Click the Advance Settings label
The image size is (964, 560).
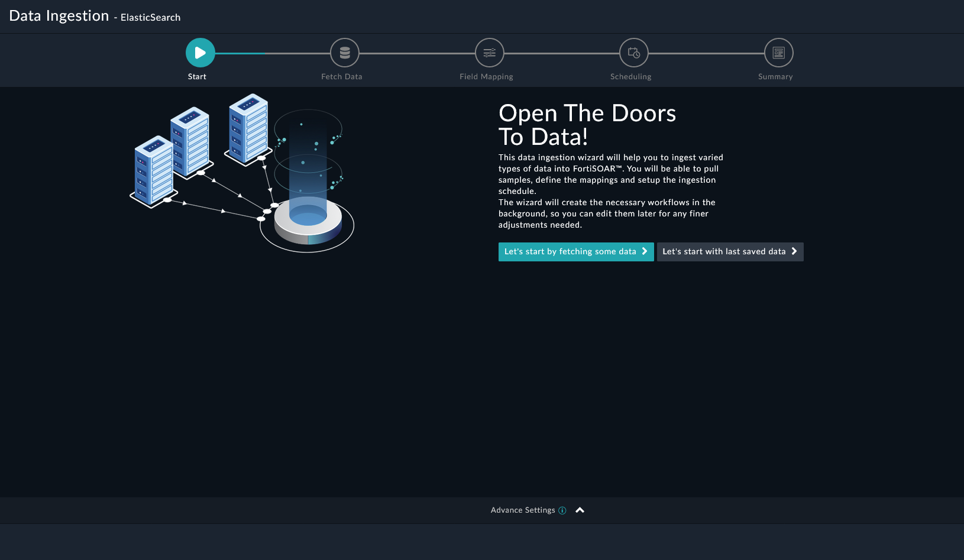[523, 510]
